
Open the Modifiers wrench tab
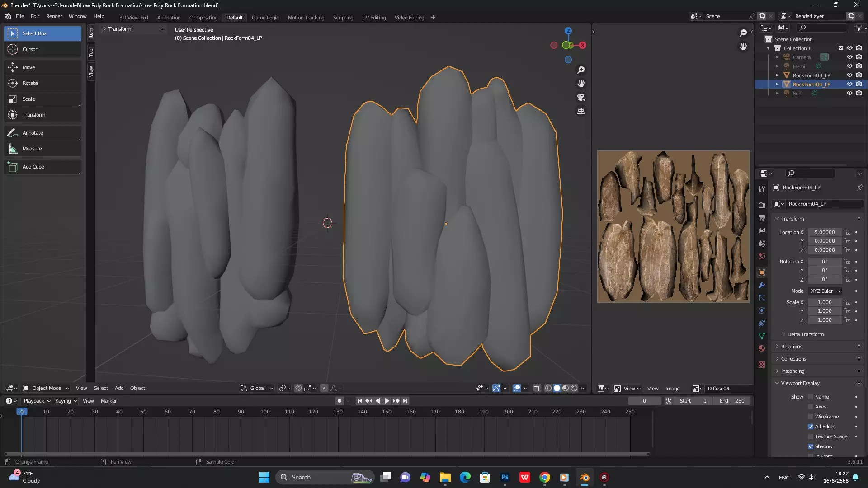(762, 285)
